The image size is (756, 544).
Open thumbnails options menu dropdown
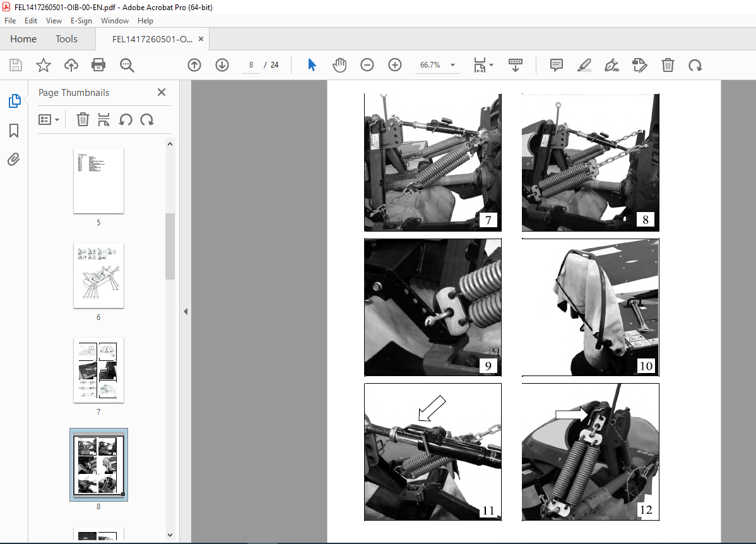[49, 120]
